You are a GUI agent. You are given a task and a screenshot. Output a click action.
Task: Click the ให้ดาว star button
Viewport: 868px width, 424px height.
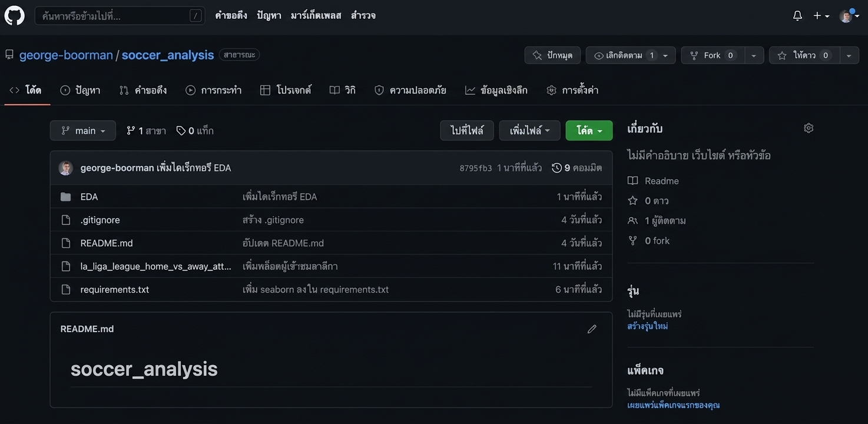pos(804,55)
